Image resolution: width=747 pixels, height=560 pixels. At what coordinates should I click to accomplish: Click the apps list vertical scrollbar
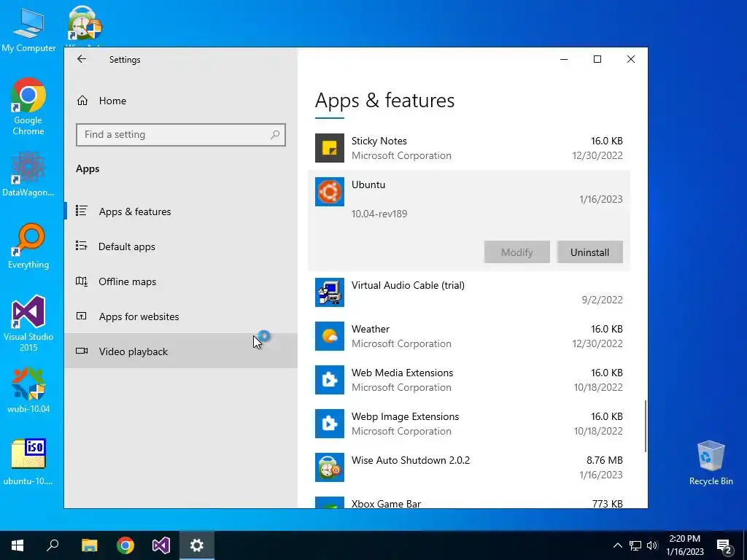pos(646,426)
